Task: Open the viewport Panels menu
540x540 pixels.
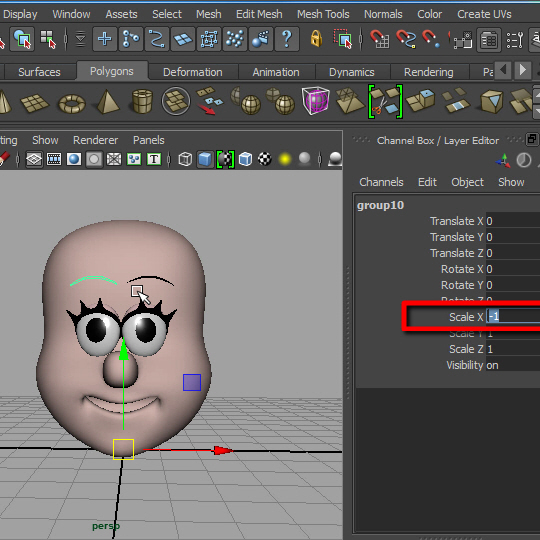Action: (149, 140)
